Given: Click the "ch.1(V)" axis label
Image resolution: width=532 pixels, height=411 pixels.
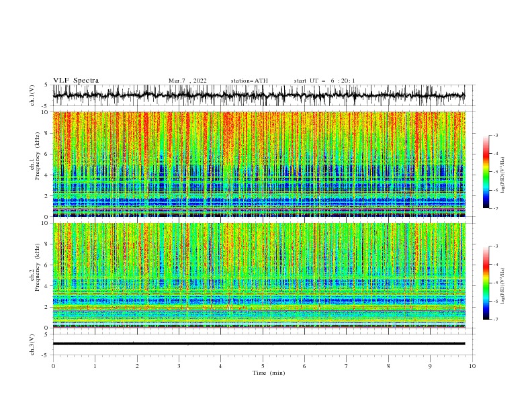Looking at the screenshot, I should click(x=32, y=95).
